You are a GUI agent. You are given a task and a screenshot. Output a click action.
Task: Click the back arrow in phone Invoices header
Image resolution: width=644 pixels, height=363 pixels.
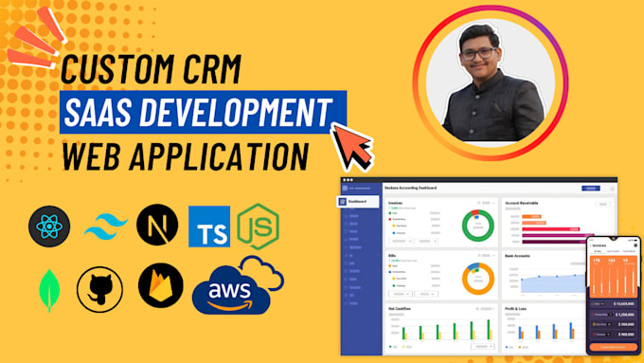pos(591,245)
